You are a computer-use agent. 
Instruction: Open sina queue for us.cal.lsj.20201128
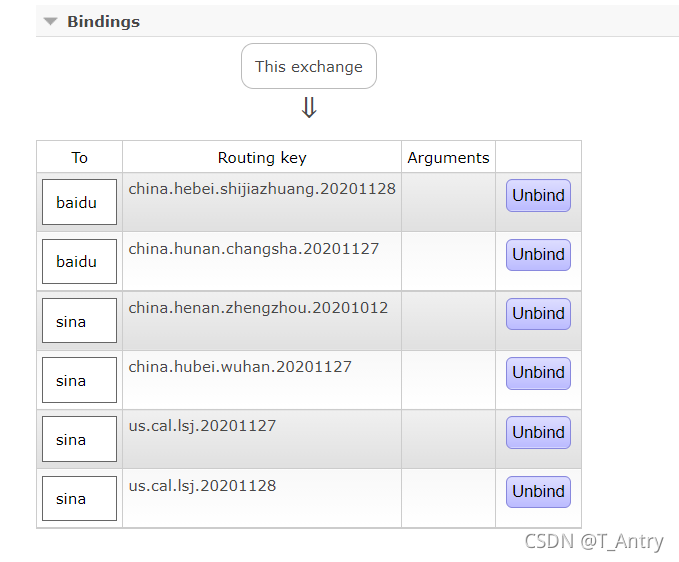click(x=79, y=498)
